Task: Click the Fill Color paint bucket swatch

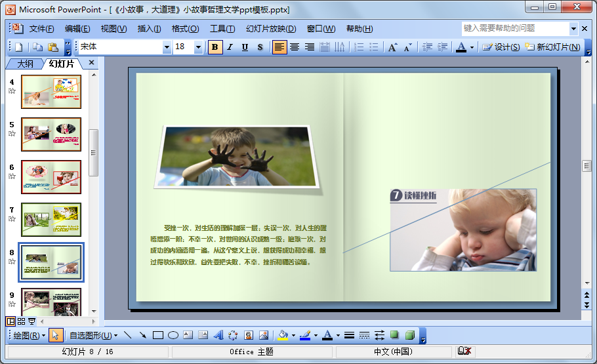Action: click(x=283, y=335)
